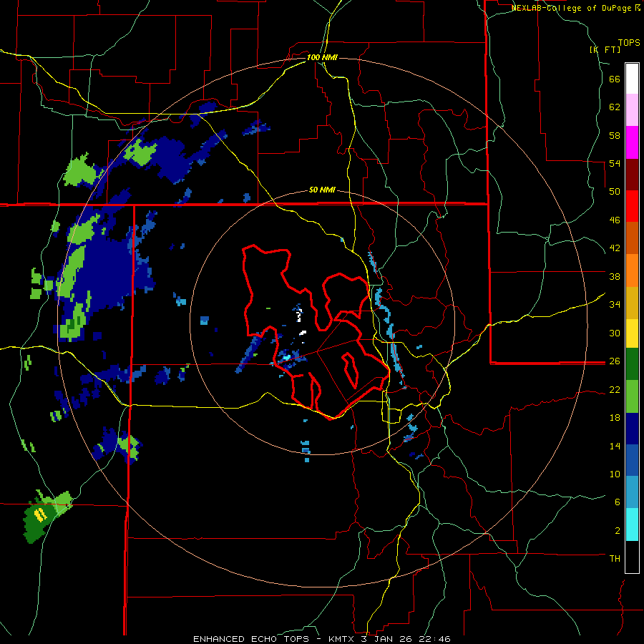Click the 100 NMI range ring label

pos(322,57)
